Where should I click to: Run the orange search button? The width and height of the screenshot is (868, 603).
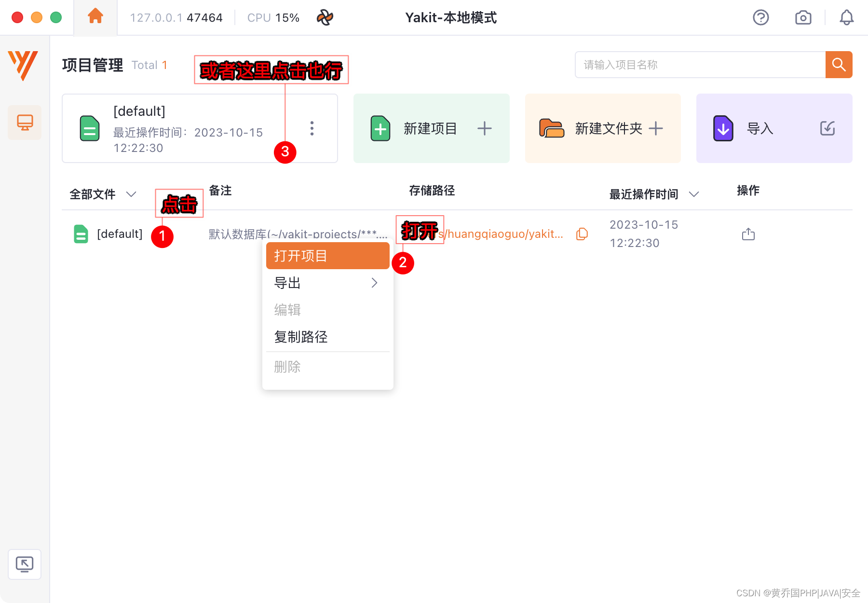839,65
